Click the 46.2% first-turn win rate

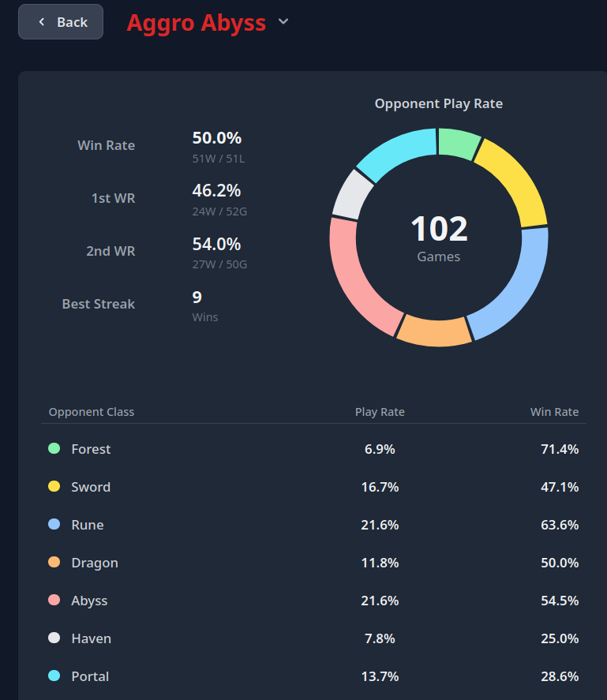click(x=216, y=191)
